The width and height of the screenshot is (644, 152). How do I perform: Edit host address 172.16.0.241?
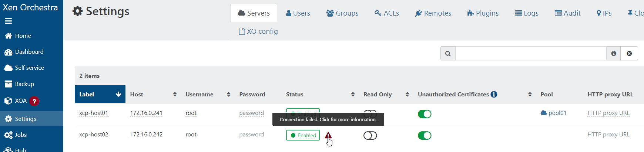tap(146, 113)
